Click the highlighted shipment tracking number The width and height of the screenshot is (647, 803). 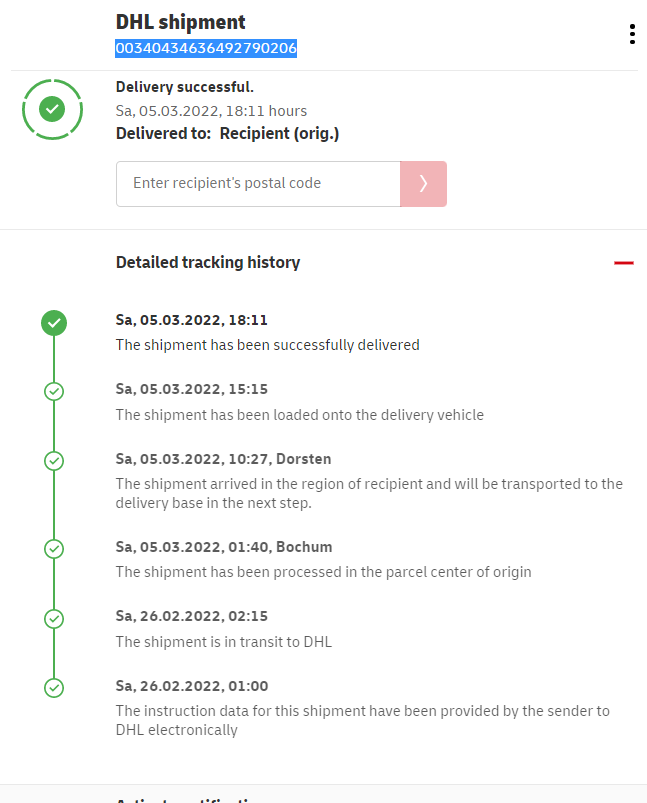pos(206,48)
